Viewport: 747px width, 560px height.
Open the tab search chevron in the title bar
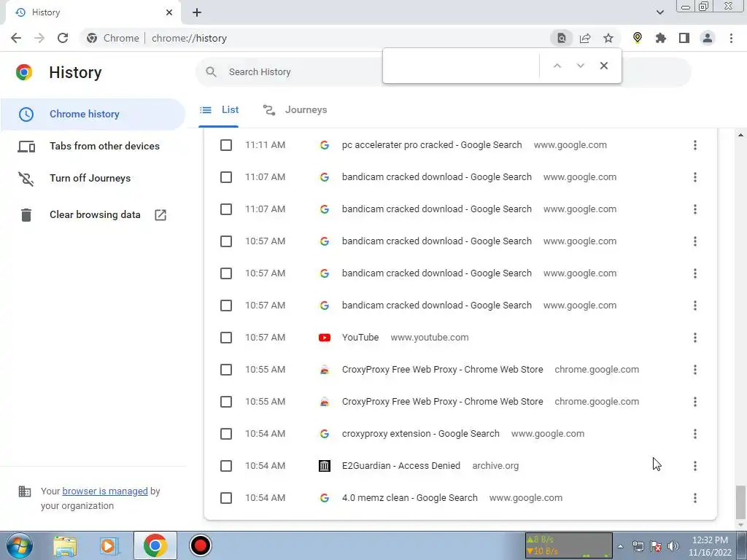coord(659,12)
